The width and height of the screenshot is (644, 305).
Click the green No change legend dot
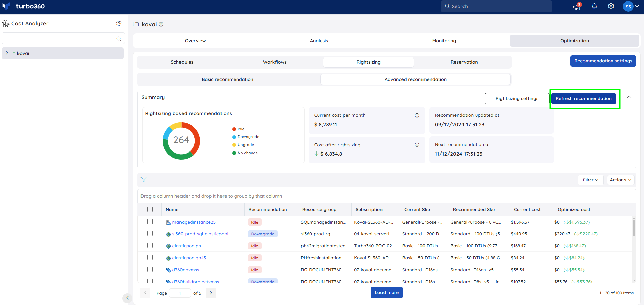[x=234, y=153]
